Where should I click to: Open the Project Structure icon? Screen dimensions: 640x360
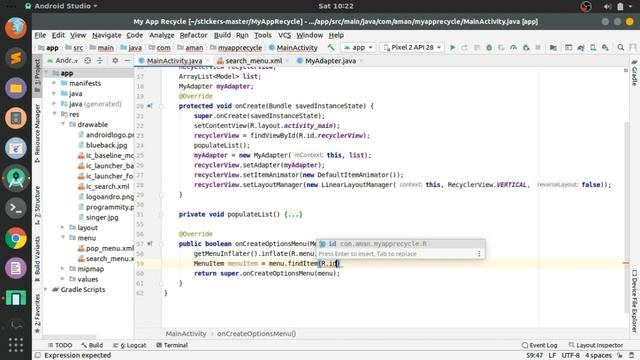(553, 48)
